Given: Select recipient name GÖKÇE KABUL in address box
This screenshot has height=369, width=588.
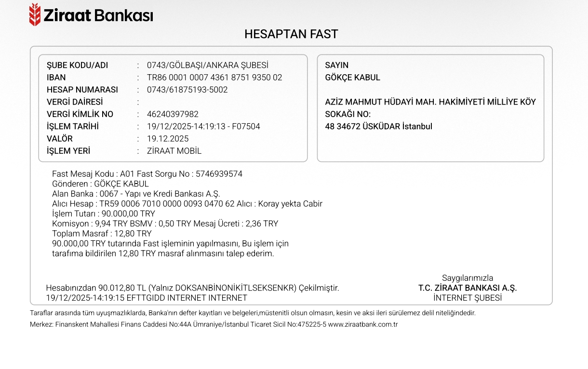Looking at the screenshot, I should point(353,78).
